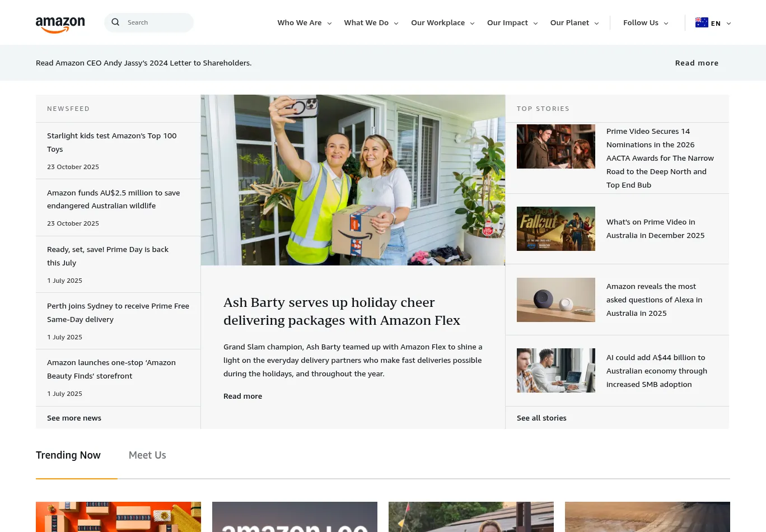Open the What We Do dropdown
This screenshot has height=532, width=766.
coord(371,23)
